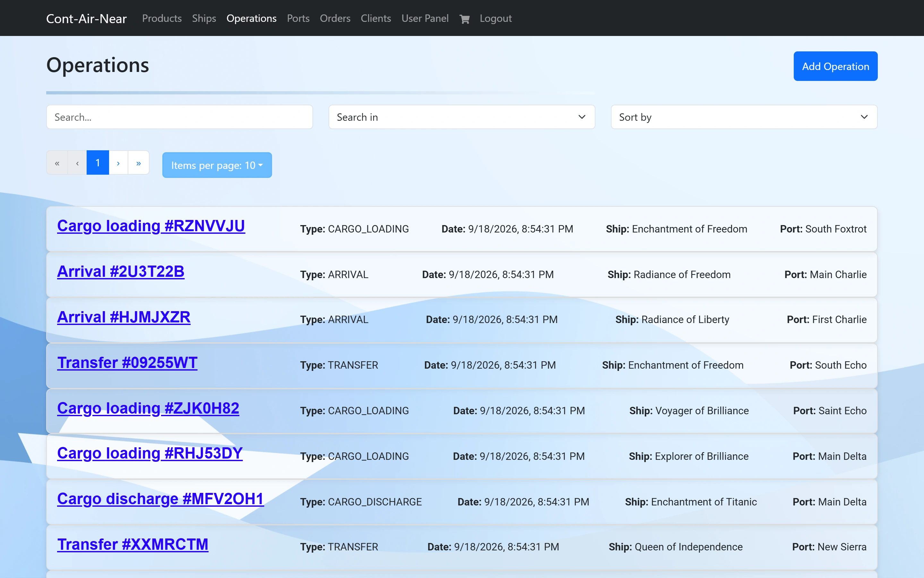Select Operations in navbar
This screenshot has width=924, height=578.
click(x=251, y=18)
